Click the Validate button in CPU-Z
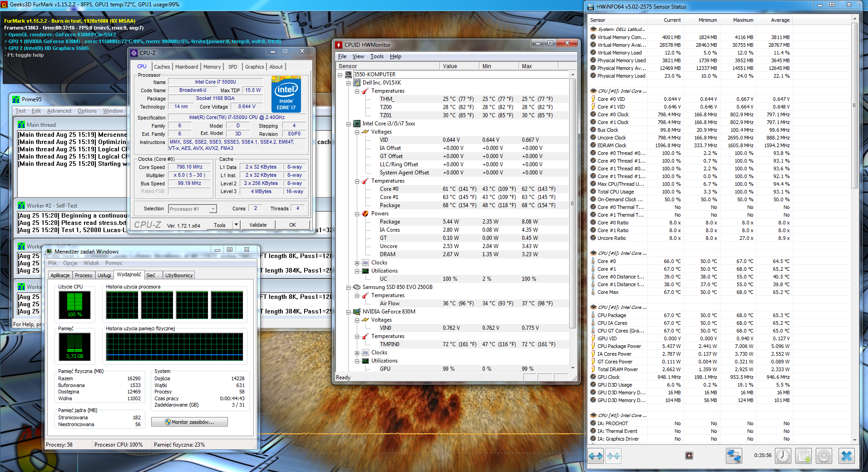This screenshot has height=472, width=868. point(258,225)
